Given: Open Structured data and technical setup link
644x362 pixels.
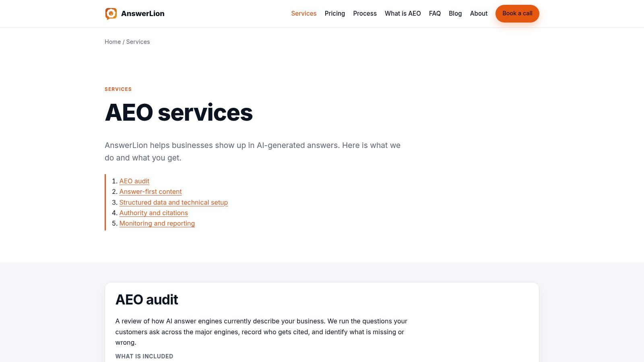Looking at the screenshot, I should 173,202.
